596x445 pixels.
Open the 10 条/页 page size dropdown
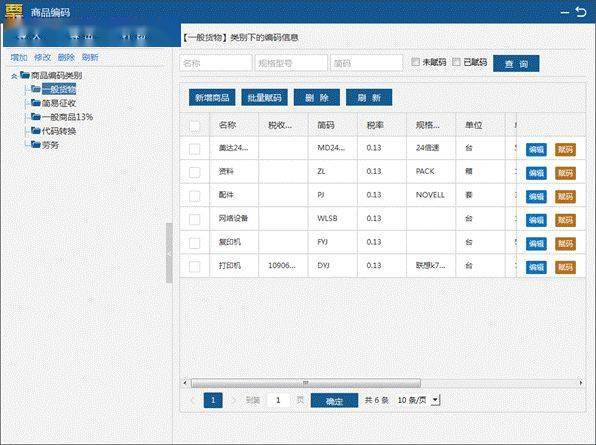(x=436, y=400)
